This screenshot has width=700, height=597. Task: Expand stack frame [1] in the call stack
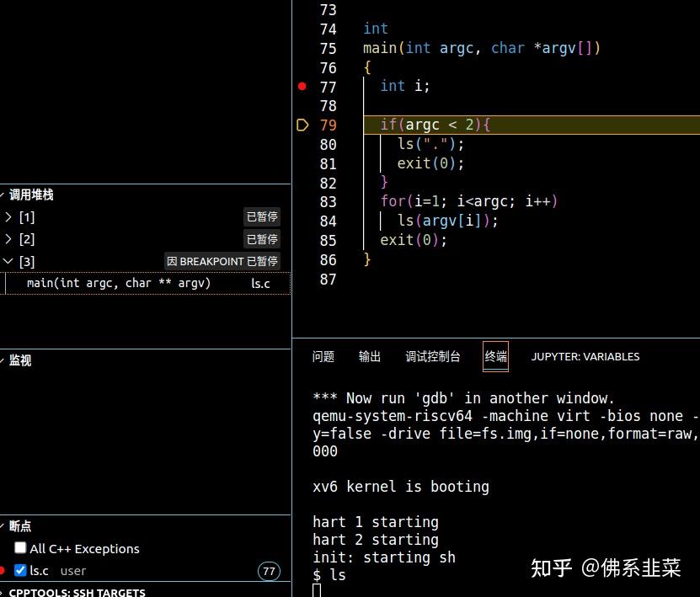(8, 216)
